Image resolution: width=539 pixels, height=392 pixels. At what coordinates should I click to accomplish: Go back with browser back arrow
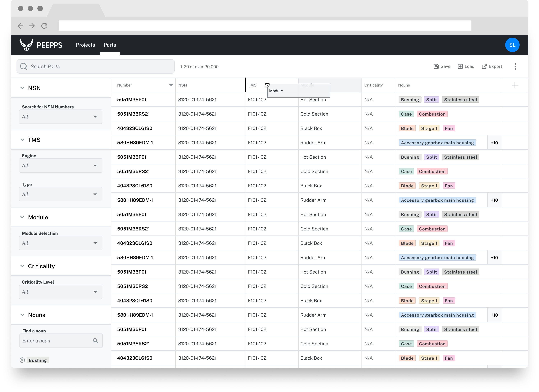click(x=21, y=26)
